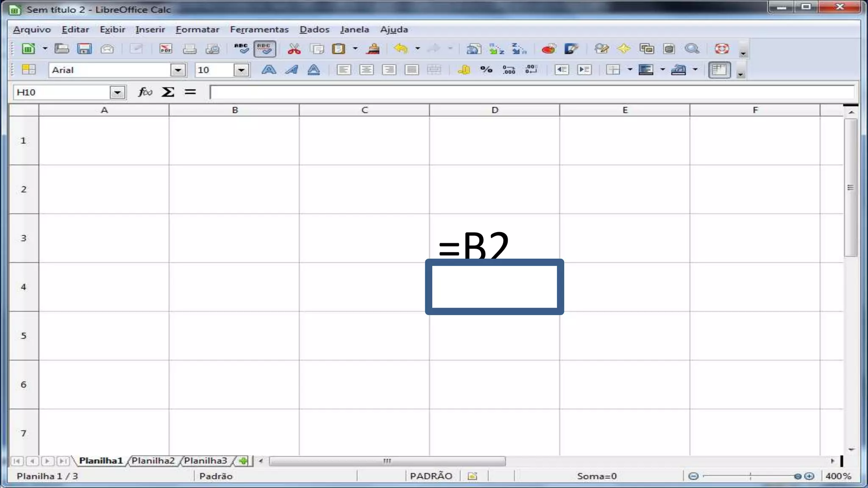
Task: Toggle AutoSpellcheck button
Action: [x=264, y=49]
